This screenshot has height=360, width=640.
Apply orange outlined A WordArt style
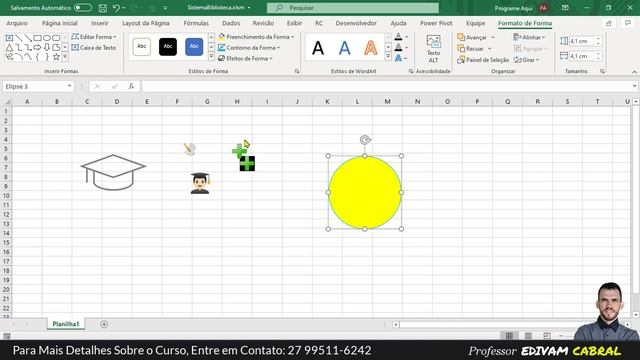371,48
